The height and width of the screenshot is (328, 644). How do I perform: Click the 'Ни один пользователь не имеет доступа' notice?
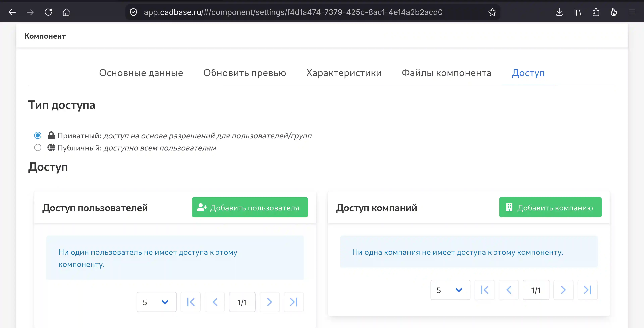(175, 258)
